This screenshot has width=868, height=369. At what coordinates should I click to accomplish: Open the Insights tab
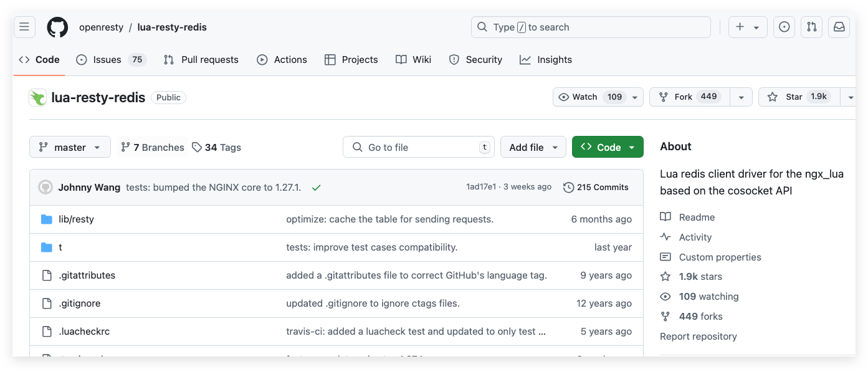(x=546, y=60)
